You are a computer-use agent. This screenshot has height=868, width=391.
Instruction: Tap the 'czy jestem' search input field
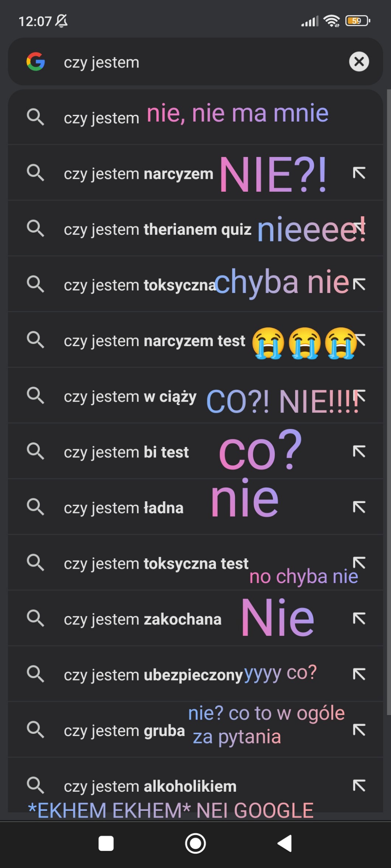[195, 62]
